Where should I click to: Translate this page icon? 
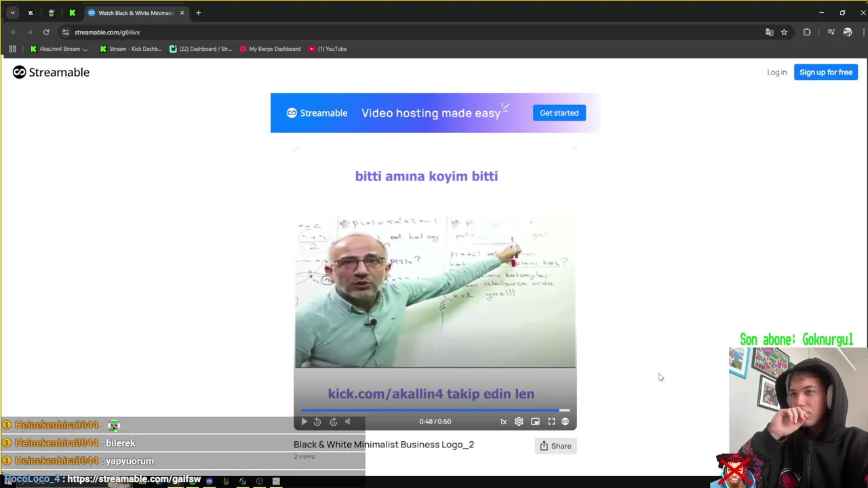[x=769, y=32]
